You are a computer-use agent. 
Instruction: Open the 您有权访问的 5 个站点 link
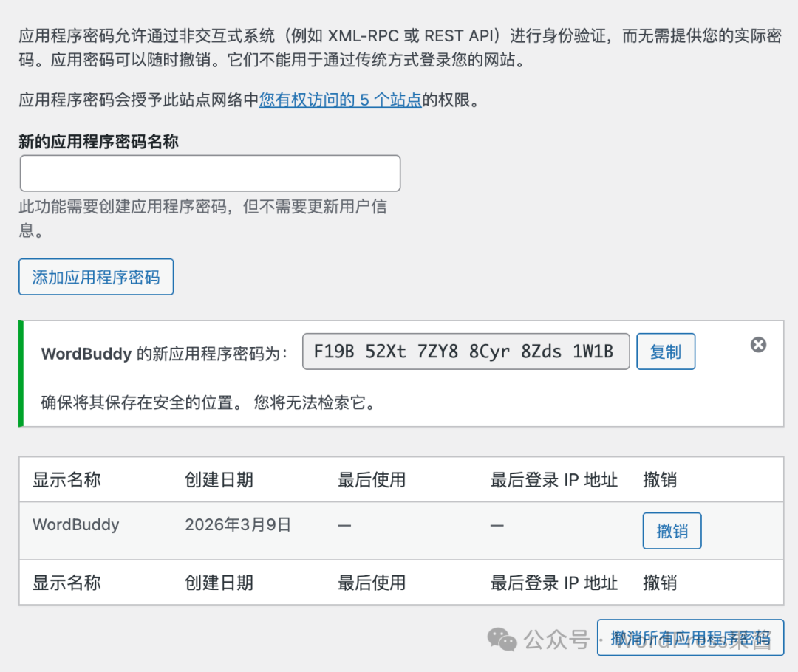tap(340, 100)
